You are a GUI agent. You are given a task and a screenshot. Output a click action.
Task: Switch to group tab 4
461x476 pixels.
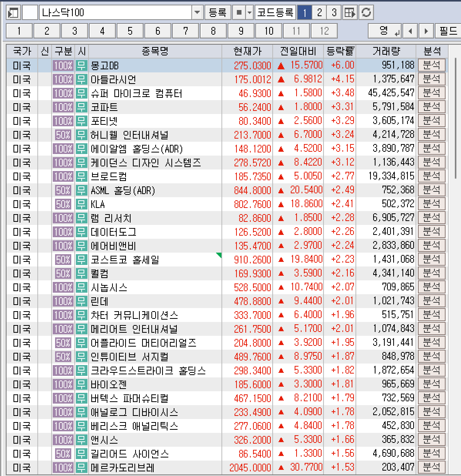(102, 31)
